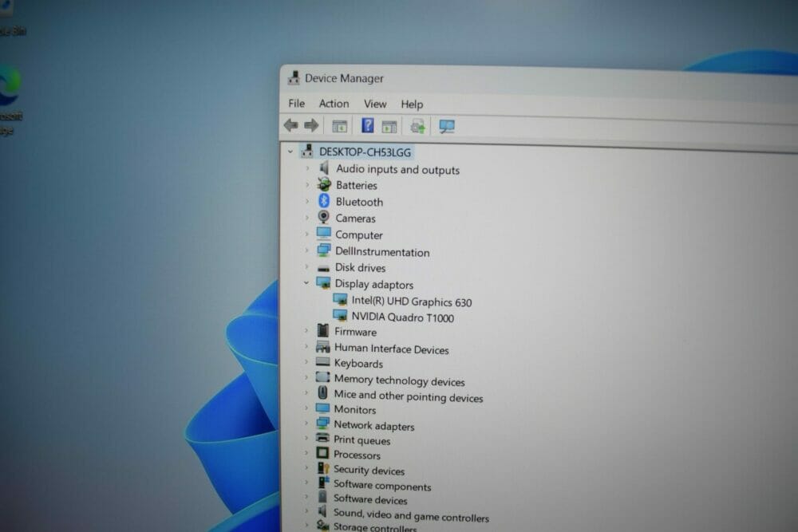This screenshot has height=532, width=798.
Task: Click scan for hardware changes monitor icon
Action: (446, 127)
